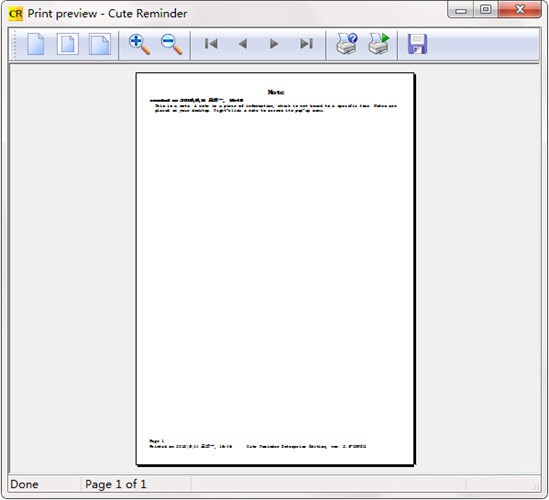549x500 pixels.
Task: Go to the next page
Action: (274, 44)
